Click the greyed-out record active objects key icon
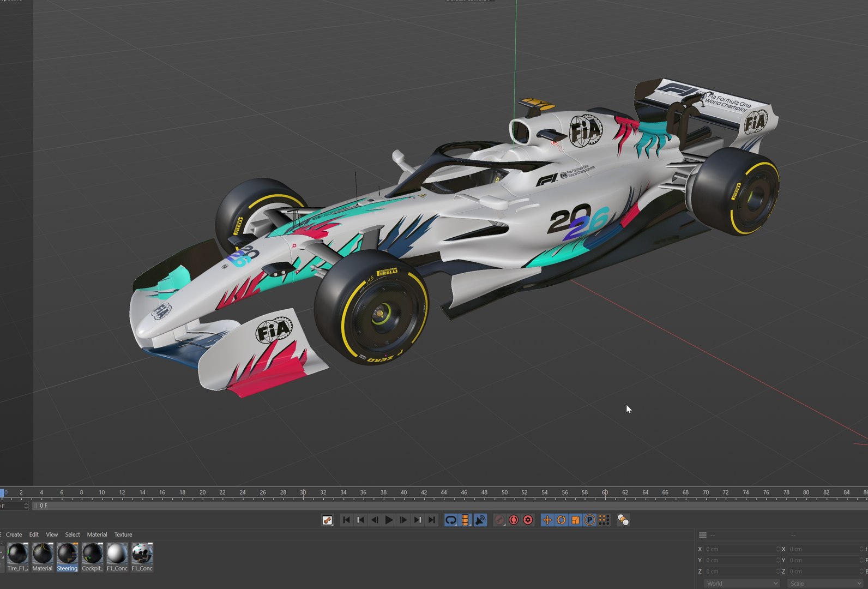868x589 pixels. [499, 520]
